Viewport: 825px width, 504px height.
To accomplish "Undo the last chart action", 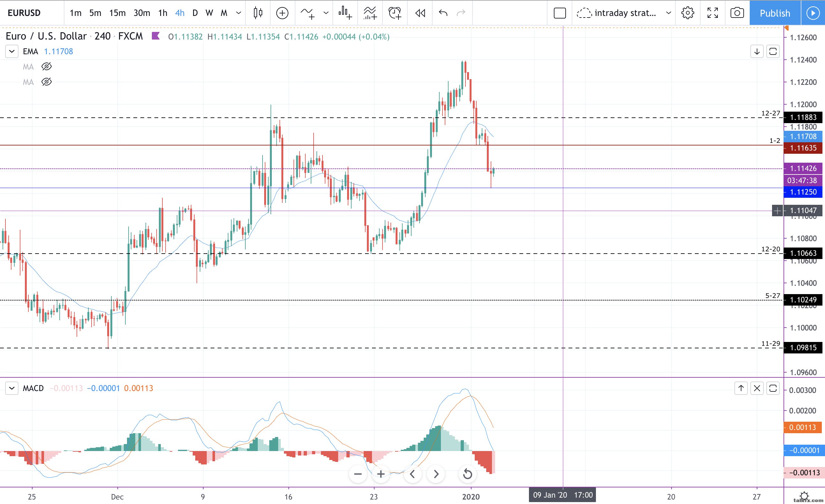I will click(x=443, y=13).
